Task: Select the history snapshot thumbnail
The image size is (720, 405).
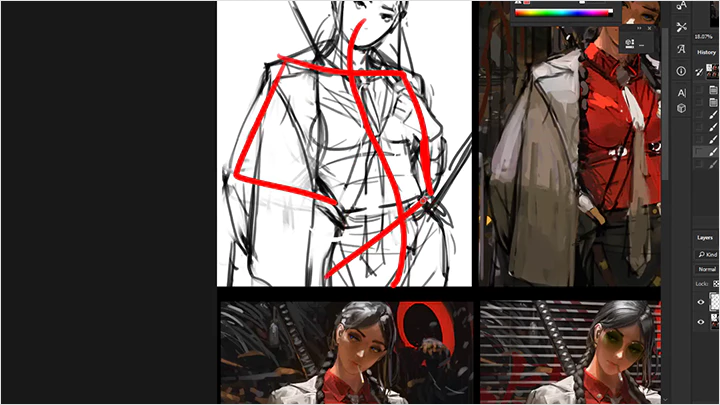Action: tap(714, 71)
